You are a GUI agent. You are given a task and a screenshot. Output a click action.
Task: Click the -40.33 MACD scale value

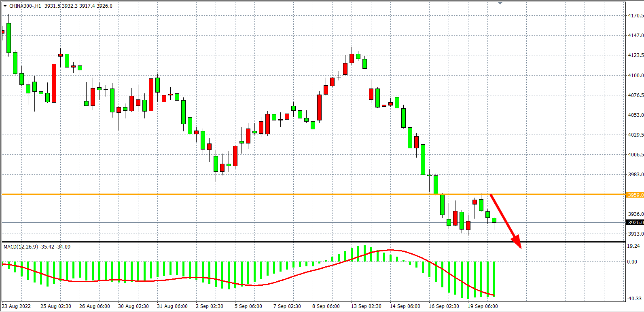tap(634, 299)
